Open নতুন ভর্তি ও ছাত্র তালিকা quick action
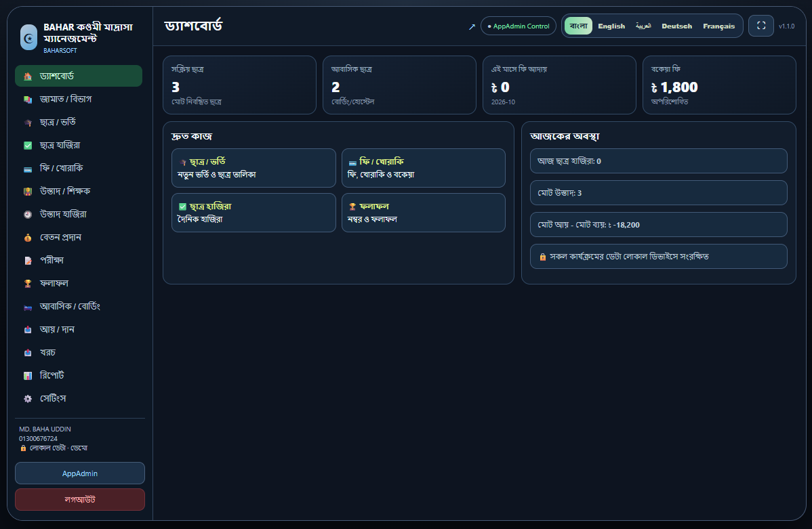The width and height of the screenshot is (812, 529). pyautogui.click(x=253, y=168)
